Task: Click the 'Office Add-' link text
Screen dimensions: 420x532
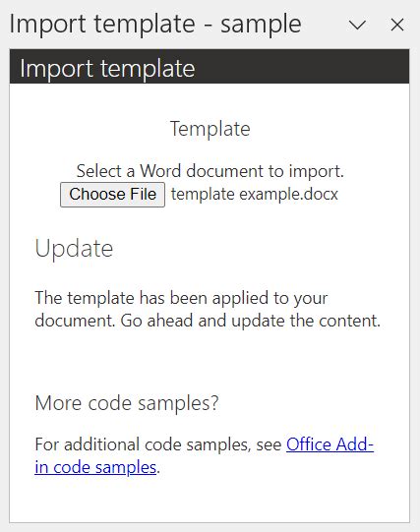Action: click(330, 444)
